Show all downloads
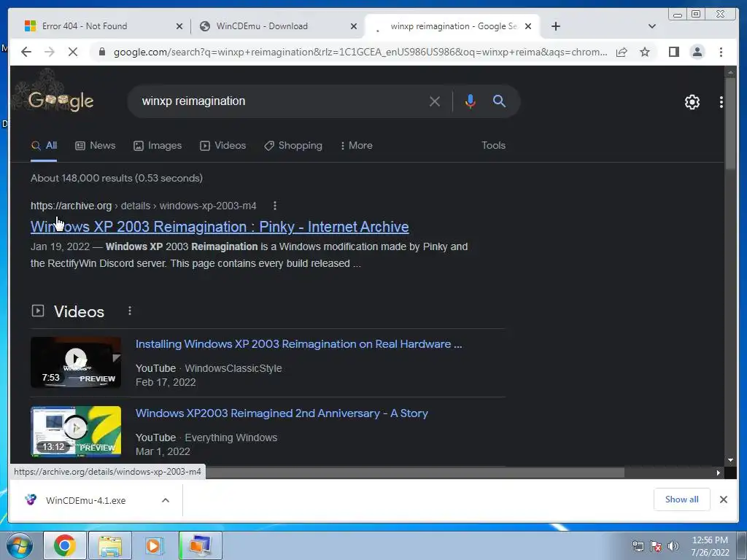This screenshot has width=747, height=560. click(x=681, y=499)
